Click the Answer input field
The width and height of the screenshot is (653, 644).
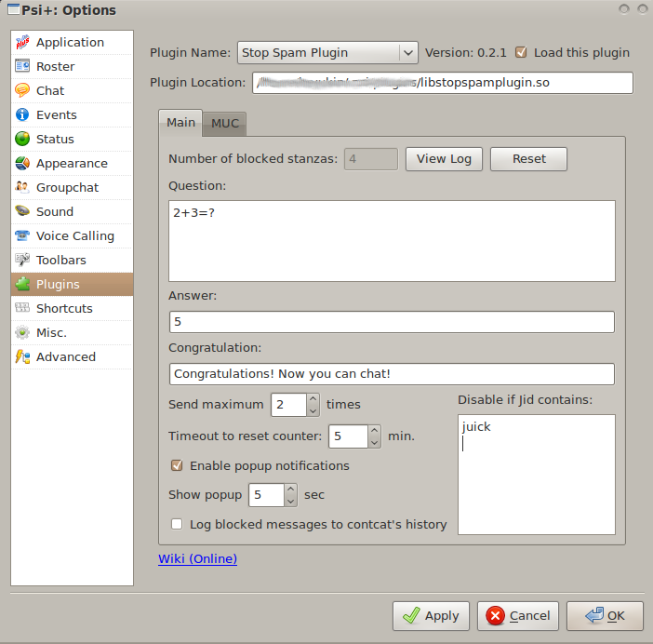pos(391,322)
